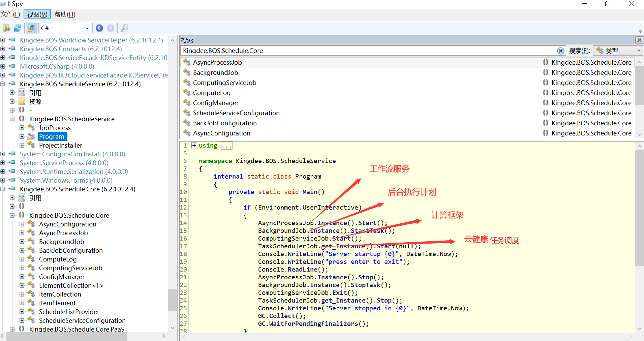
Task: Select the AsyncProcessJob row in search results
Action: point(407,62)
